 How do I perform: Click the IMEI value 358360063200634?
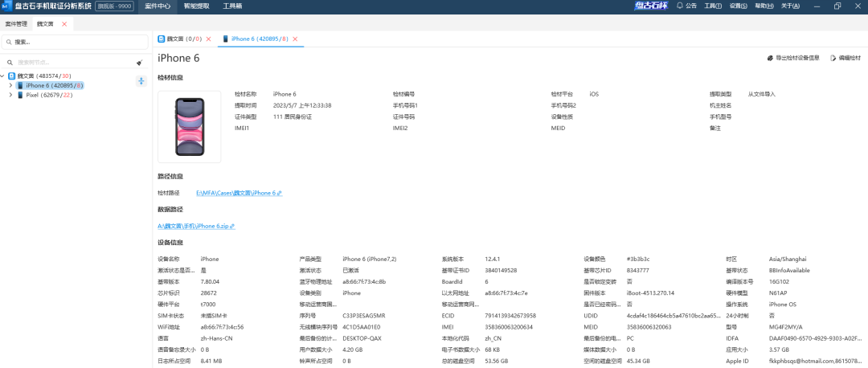[509, 327]
